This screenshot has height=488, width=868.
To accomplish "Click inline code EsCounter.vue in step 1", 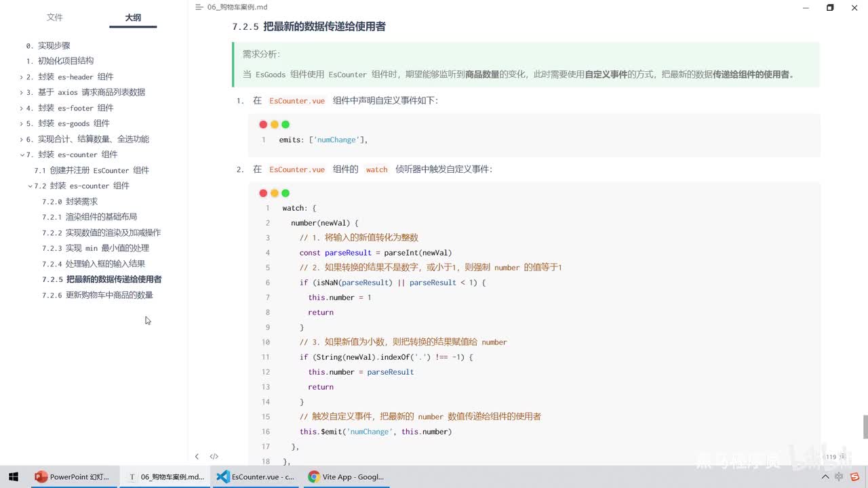I will click(x=297, y=101).
